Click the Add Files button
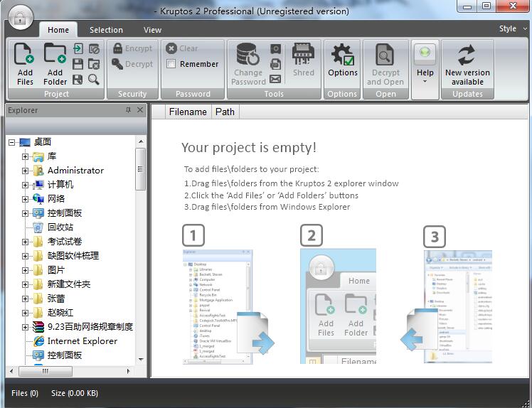Screen dimensions: 532x408 point(25,64)
